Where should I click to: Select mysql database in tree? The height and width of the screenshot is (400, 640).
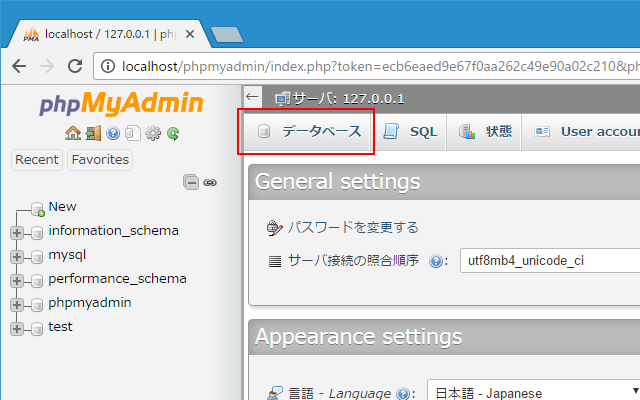tap(67, 255)
